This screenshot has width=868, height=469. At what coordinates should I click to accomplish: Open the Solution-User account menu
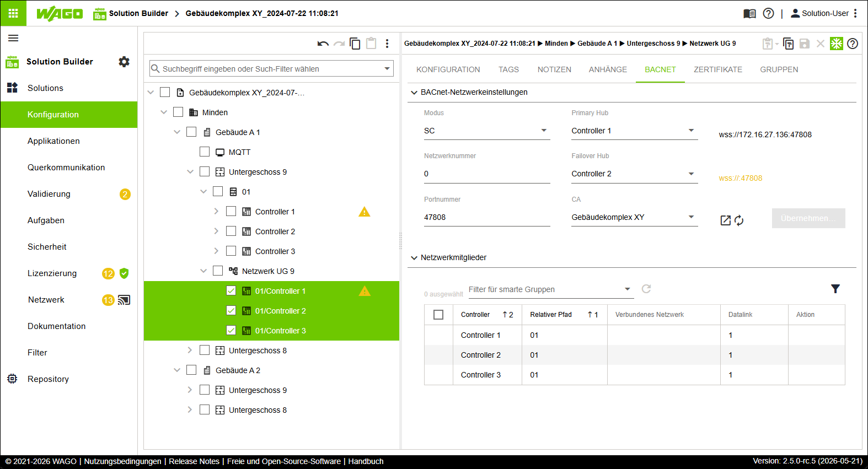point(820,13)
